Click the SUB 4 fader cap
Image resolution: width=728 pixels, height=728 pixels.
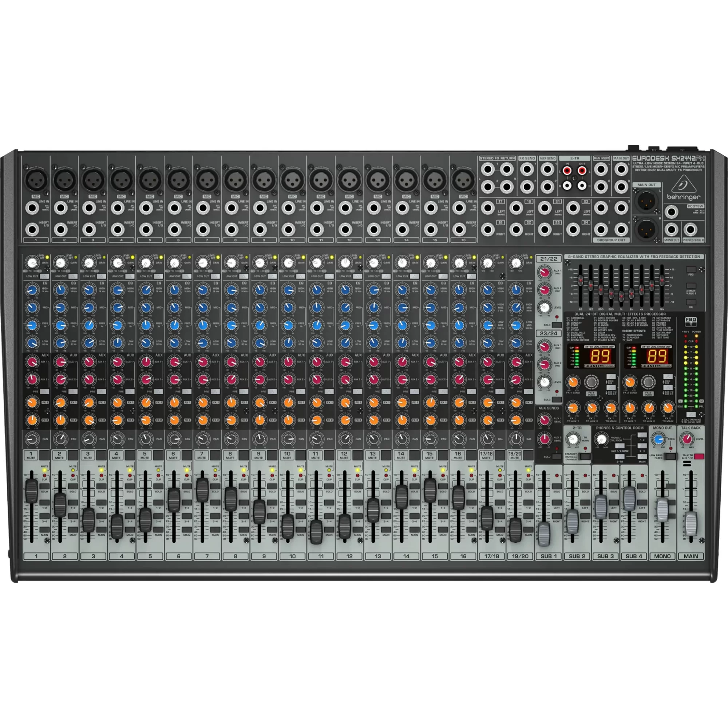pos(629,498)
